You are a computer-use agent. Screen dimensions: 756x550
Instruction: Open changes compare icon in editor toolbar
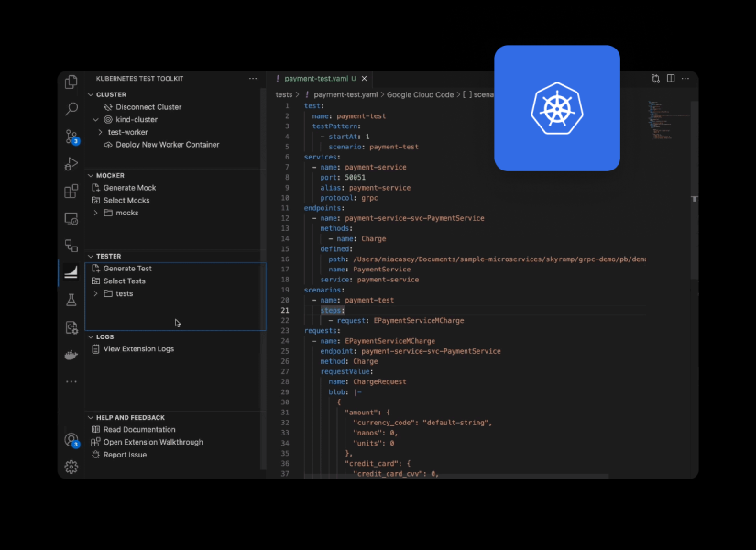click(656, 78)
